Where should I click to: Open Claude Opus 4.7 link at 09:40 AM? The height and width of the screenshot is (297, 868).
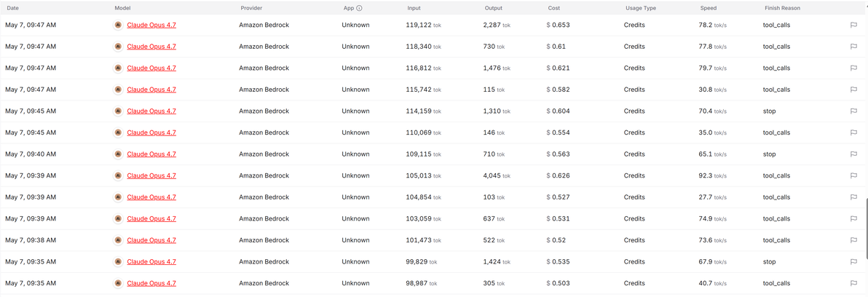pyautogui.click(x=151, y=154)
